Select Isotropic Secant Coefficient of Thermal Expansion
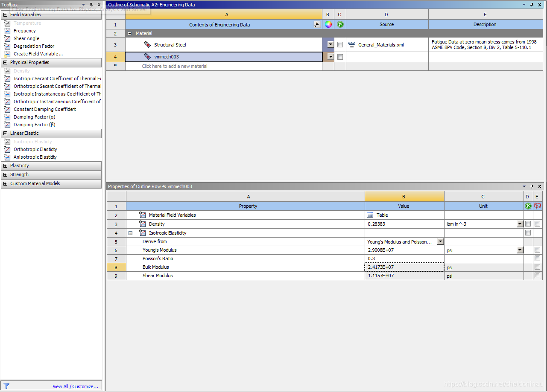Image resolution: width=547 pixels, height=392 pixels. (x=57, y=78)
